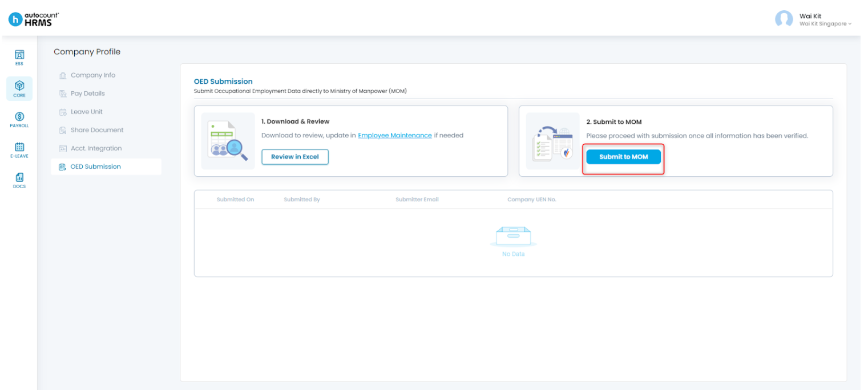Expand the Wai Kit Singapore company dropdown
This screenshot has width=868, height=390.
pos(825,24)
